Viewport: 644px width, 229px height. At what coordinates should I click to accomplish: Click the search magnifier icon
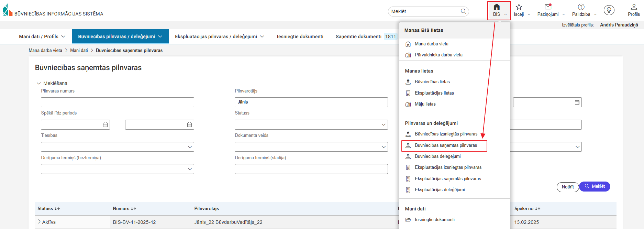(463, 11)
